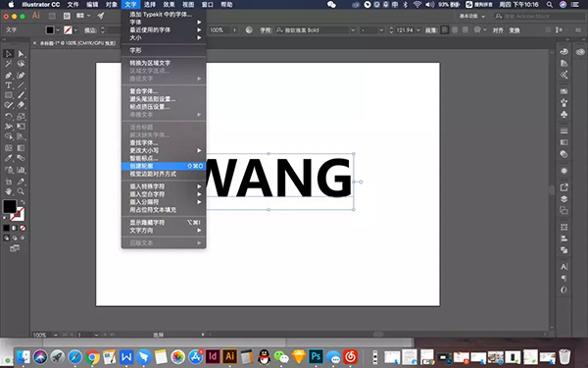
Task: Open the font size dropdown arrow
Action: pos(418,30)
